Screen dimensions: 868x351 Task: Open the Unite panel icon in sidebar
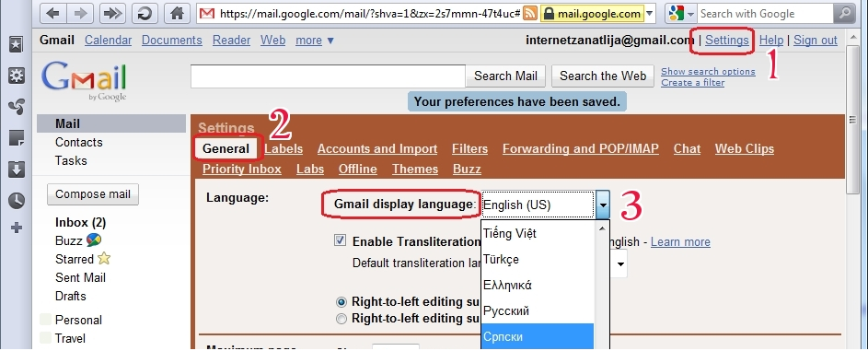[16, 107]
